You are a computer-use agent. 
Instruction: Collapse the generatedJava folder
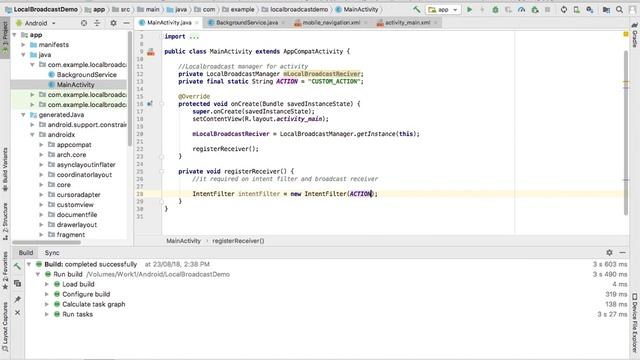pos(23,115)
